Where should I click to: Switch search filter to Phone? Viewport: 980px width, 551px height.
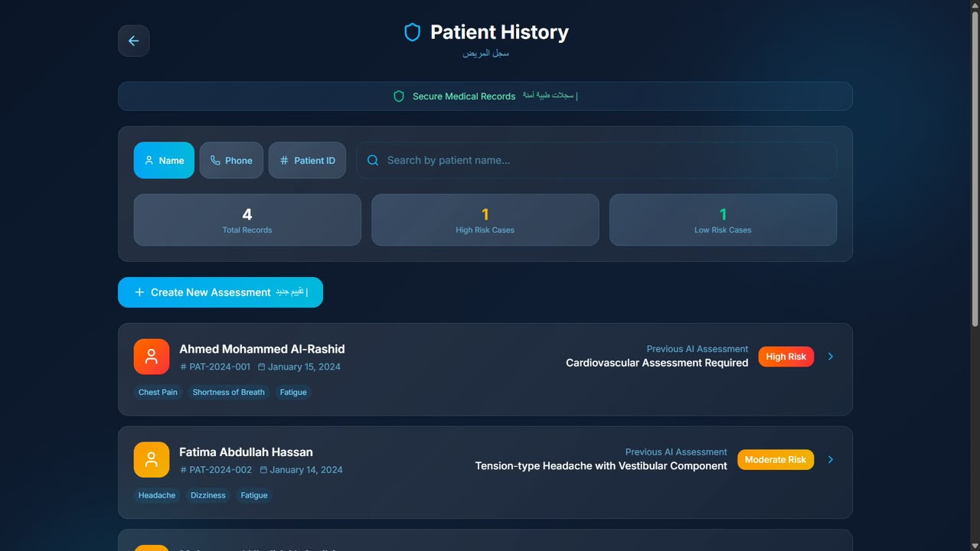click(x=231, y=160)
